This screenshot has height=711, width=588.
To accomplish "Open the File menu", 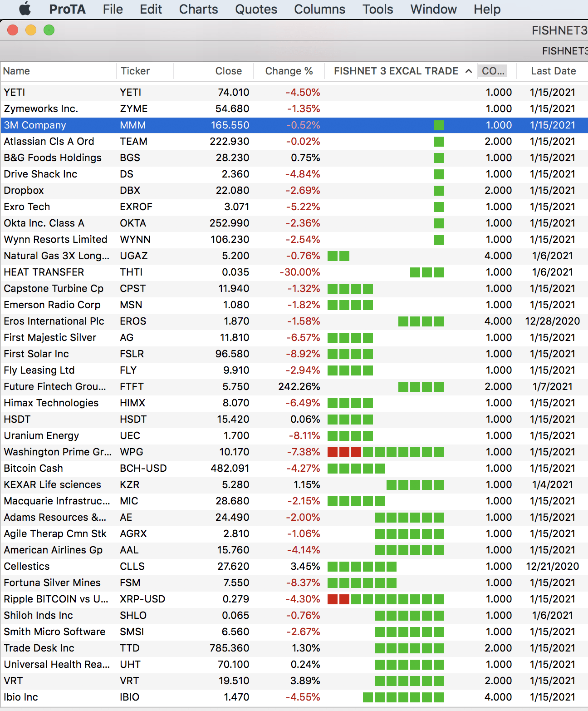I will (x=113, y=9).
